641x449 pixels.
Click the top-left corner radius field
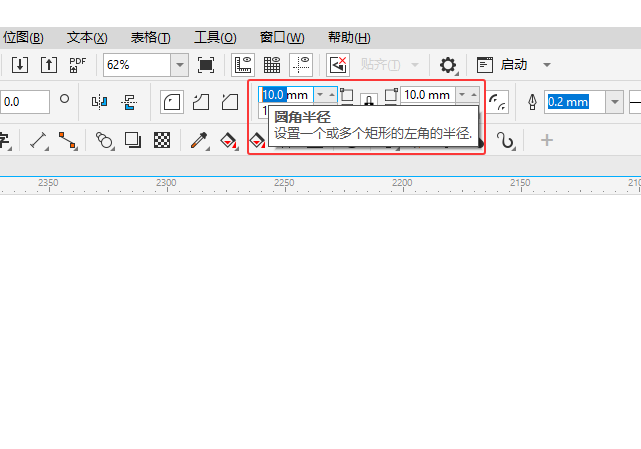[x=286, y=94]
